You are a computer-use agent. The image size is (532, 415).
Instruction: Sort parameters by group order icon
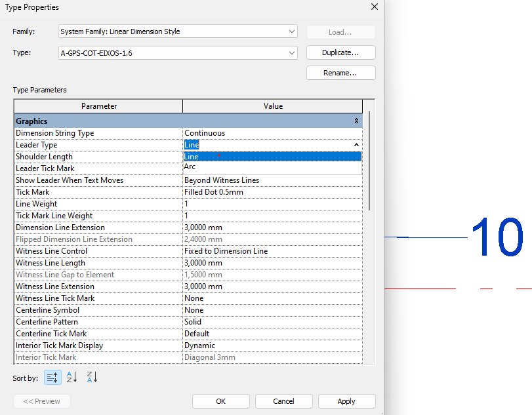(x=52, y=377)
